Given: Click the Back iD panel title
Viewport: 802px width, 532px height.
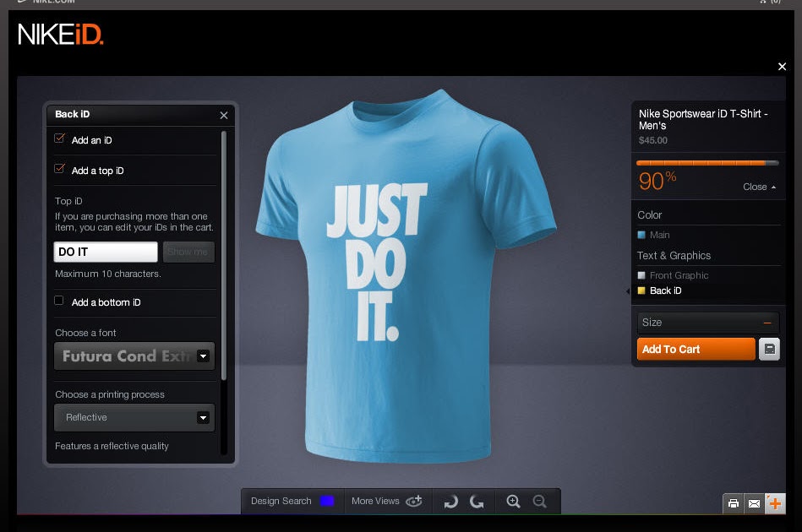Looking at the screenshot, I should [x=72, y=114].
